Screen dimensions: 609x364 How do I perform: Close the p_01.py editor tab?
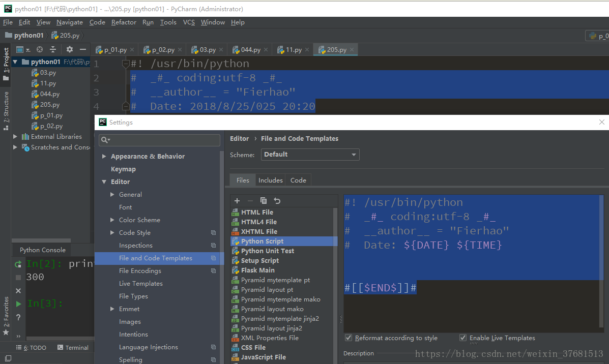point(132,50)
